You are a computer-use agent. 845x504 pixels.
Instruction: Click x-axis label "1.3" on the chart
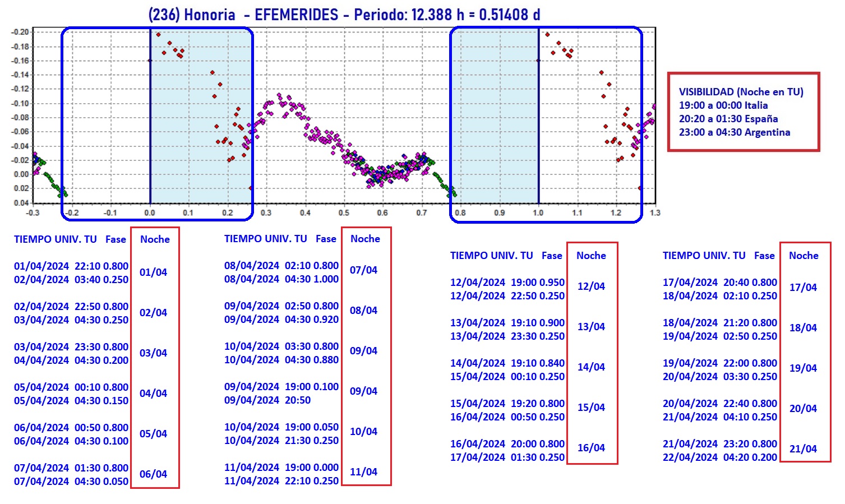[x=655, y=212]
